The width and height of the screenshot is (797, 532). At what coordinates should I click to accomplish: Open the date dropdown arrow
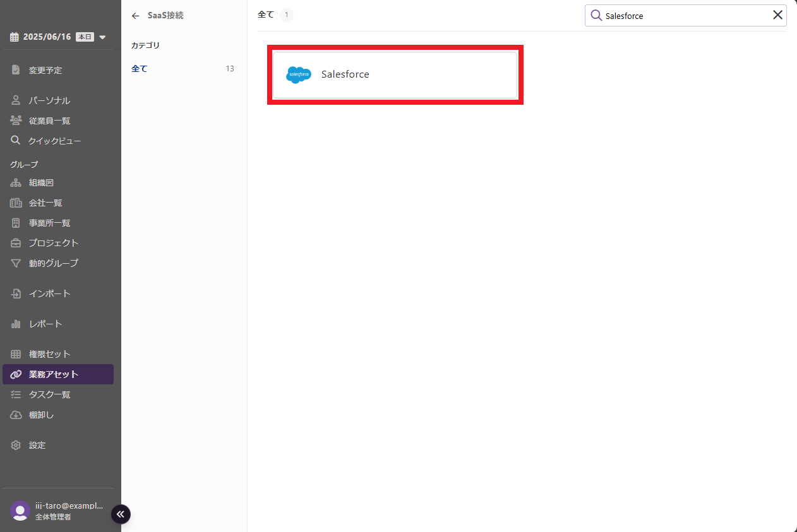(x=102, y=37)
